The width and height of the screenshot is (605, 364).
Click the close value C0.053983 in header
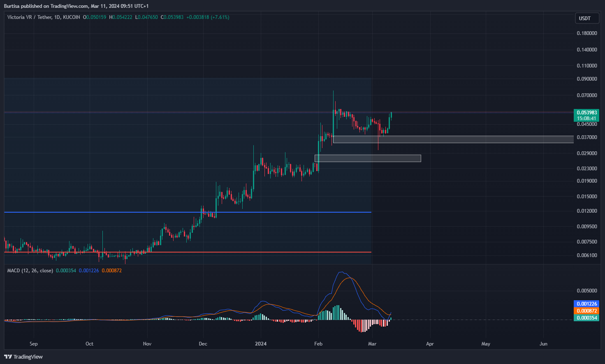pyautogui.click(x=172, y=17)
